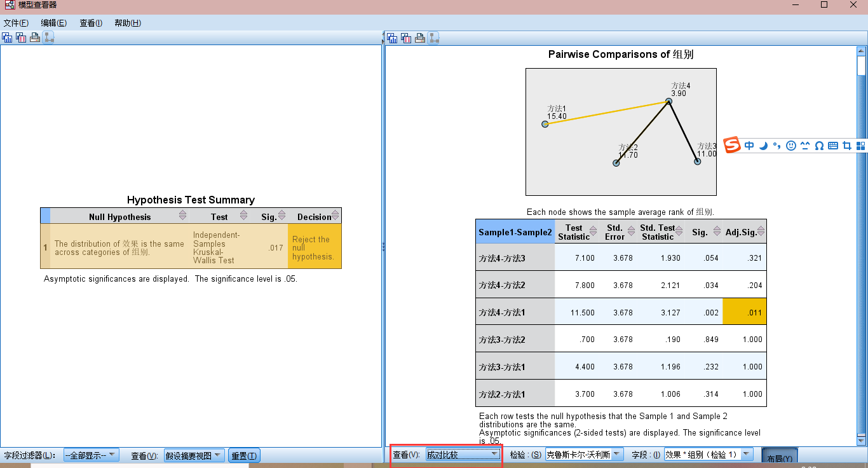Toggle the right pane's layout tree icon
Viewport: 868px width, 468px height.
tap(433, 38)
